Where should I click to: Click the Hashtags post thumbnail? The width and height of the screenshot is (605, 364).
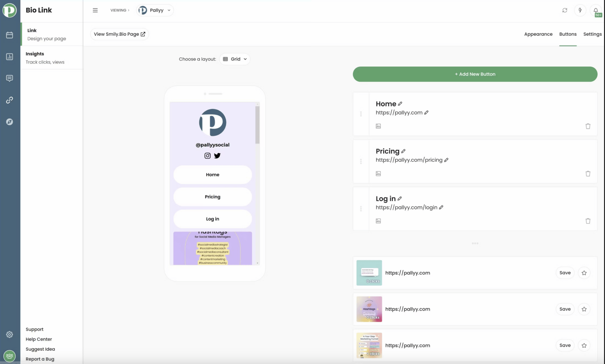369,309
